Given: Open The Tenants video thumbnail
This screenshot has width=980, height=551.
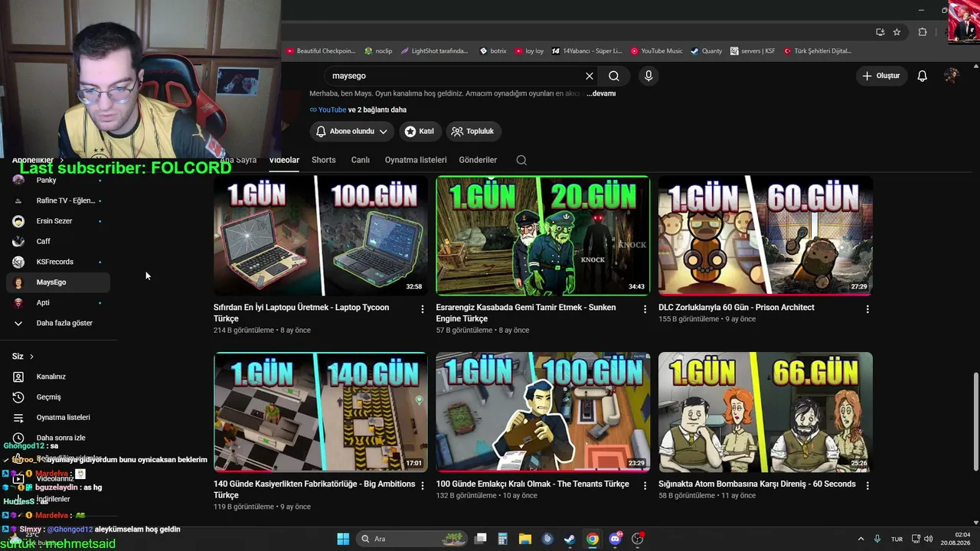Looking at the screenshot, I should (543, 412).
